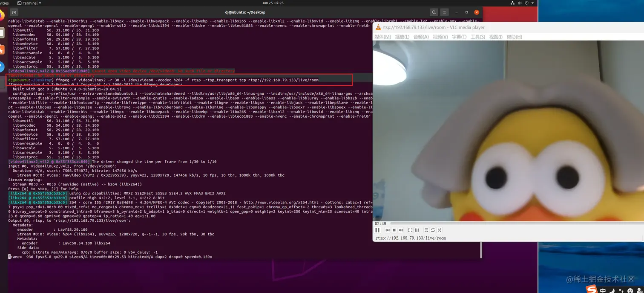The width and height of the screenshot is (644, 293).
Task: Click the 中 language indicator in bottom tray
Action: click(603, 290)
